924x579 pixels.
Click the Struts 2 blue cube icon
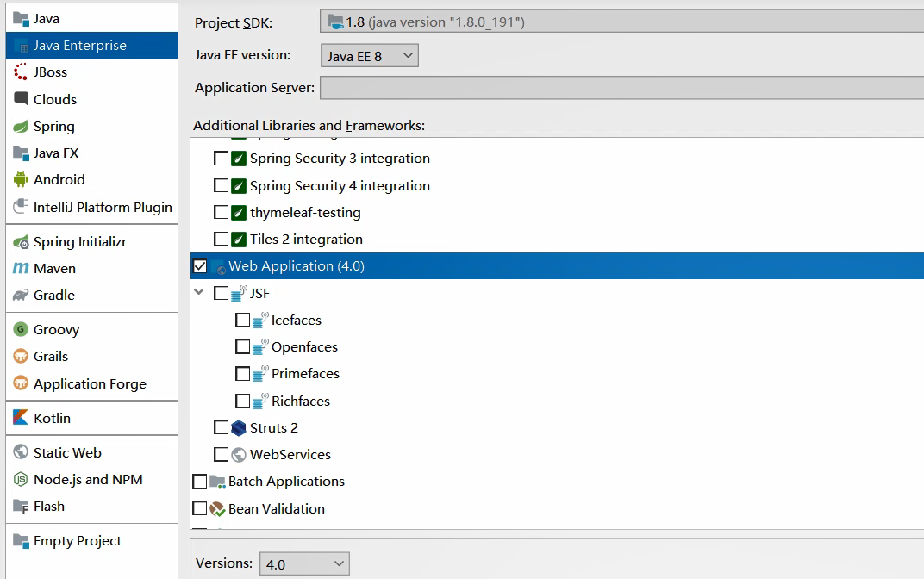coord(238,427)
